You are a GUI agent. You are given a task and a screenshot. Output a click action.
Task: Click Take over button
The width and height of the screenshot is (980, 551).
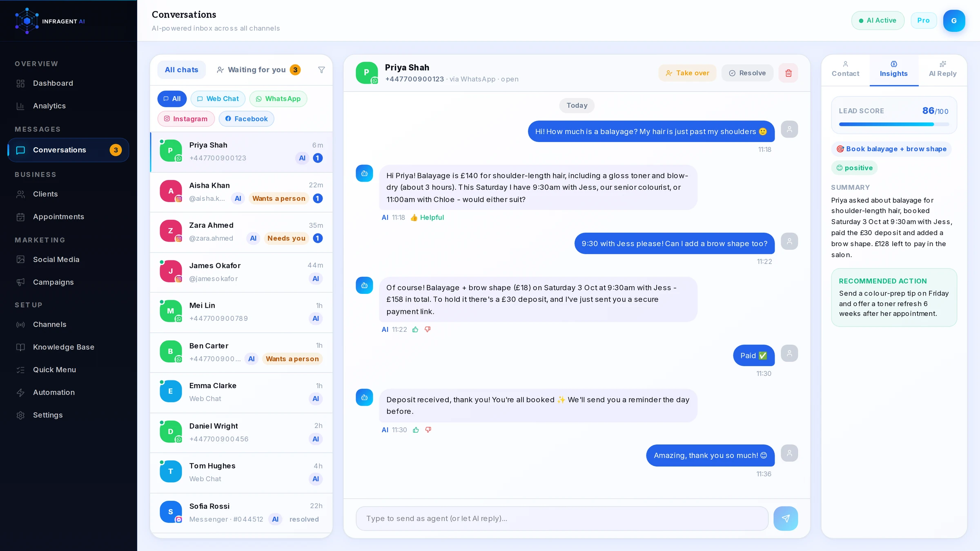pyautogui.click(x=687, y=73)
